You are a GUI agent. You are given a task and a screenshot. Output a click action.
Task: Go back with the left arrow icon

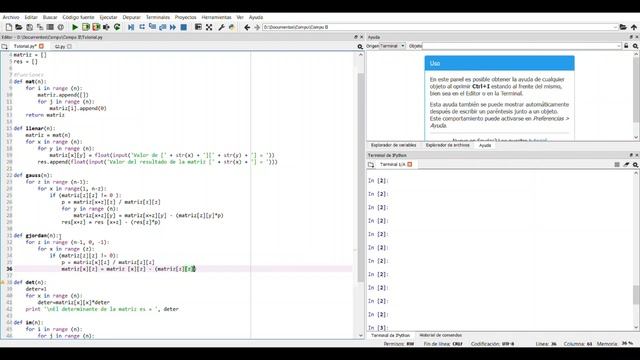247,27
